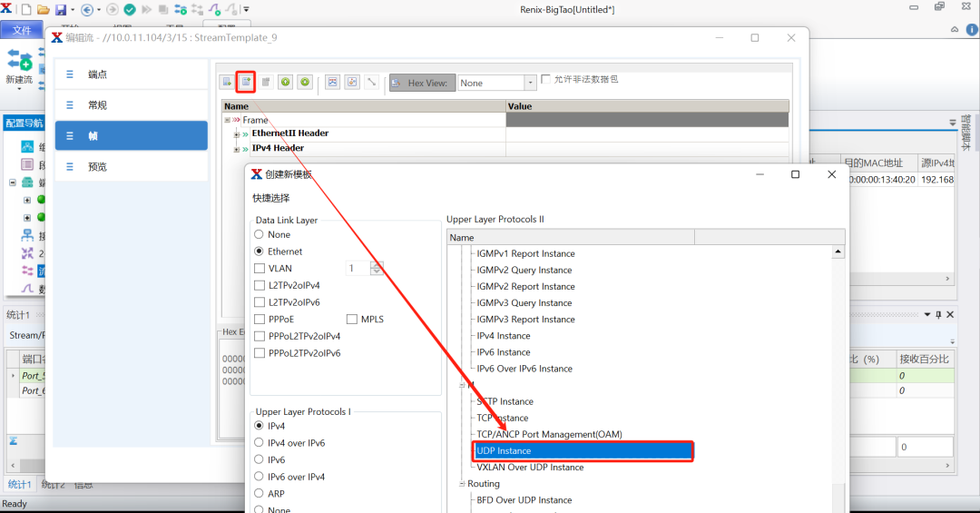Image resolution: width=980 pixels, height=513 pixels.
Task: Click the 新建流 new stream icon
Action: pos(19,64)
